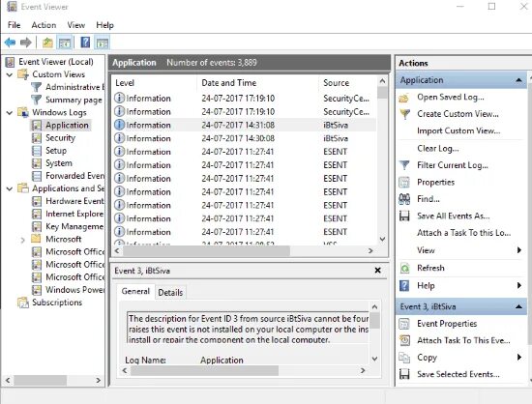Select Summary page events view
Viewport: 532px width, 404px height.
coord(74,100)
